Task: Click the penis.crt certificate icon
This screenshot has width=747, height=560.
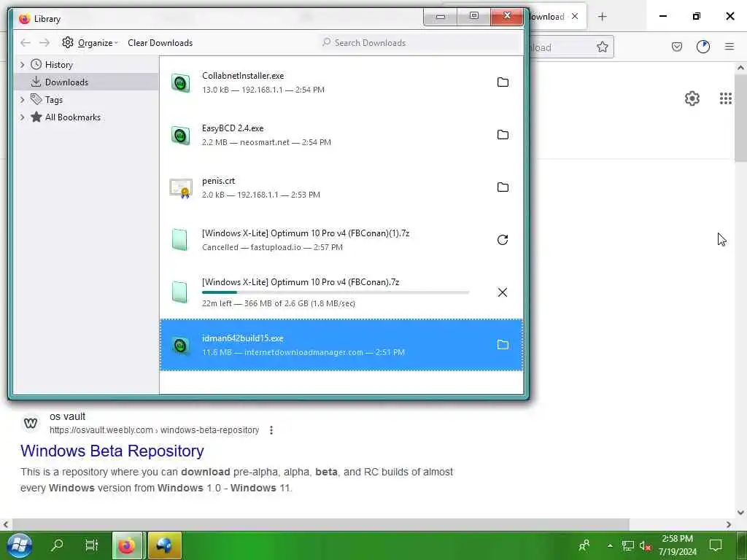Action: [181, 188]
